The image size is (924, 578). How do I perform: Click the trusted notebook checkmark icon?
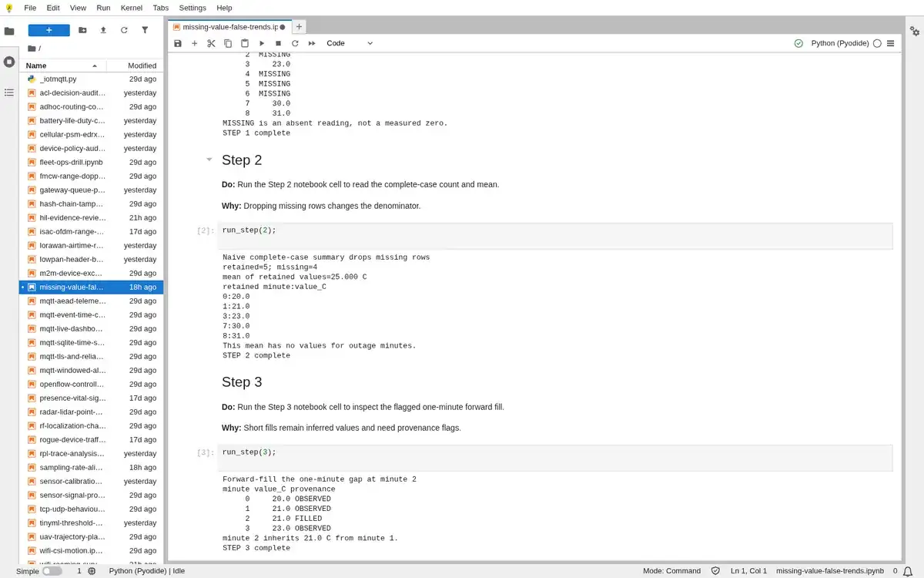798,43
